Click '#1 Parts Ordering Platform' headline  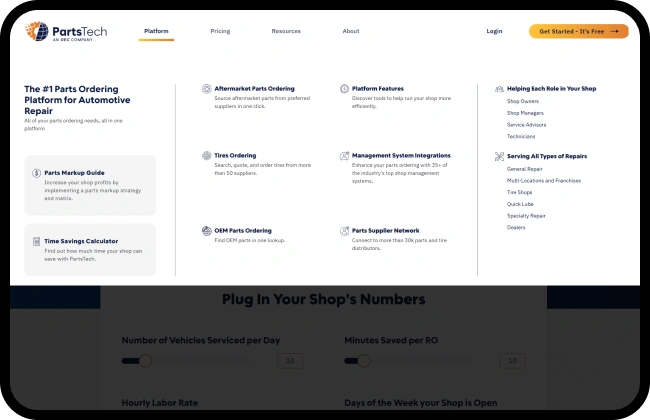click(77, 100)
